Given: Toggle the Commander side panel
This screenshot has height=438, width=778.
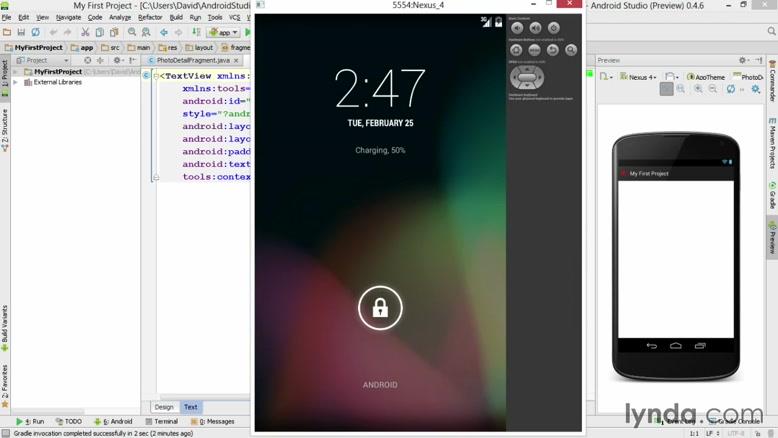Looking at the screenshot, I should [x=773, y=81].
